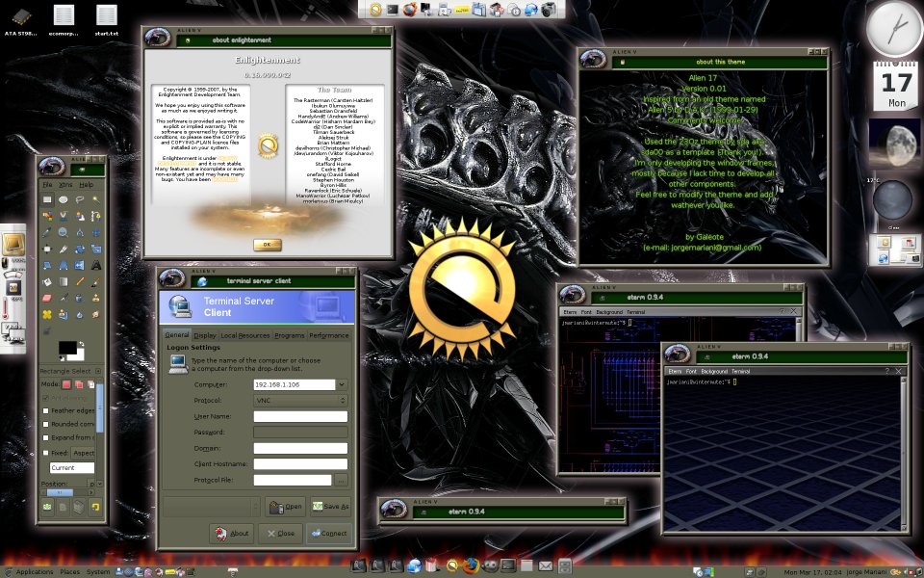924x578 pixels.
Task: Switch to the Performance tab
Action: click(329, 335)
